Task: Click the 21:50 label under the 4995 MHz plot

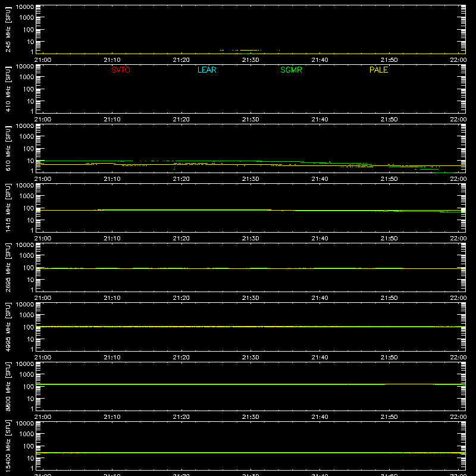Action: [389, 358]
